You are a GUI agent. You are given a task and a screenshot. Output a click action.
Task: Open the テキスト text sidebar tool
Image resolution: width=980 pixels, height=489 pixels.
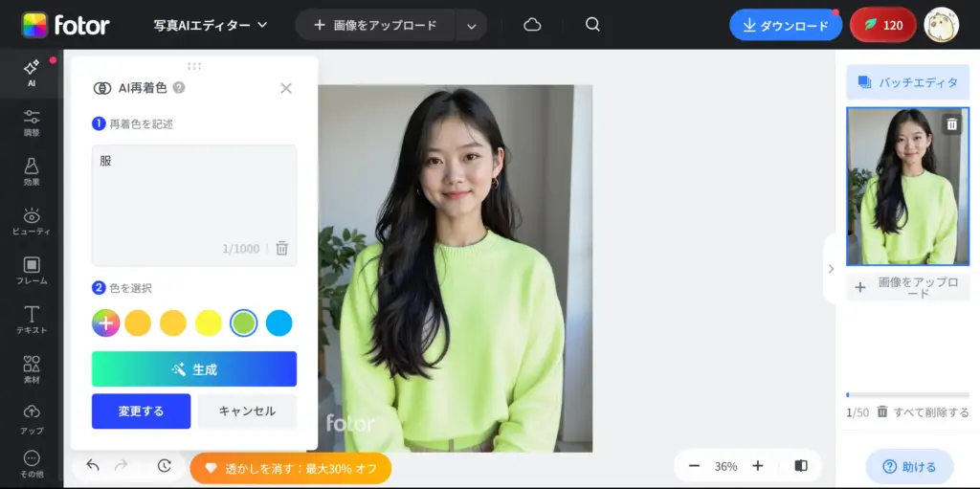pos(32,321)
